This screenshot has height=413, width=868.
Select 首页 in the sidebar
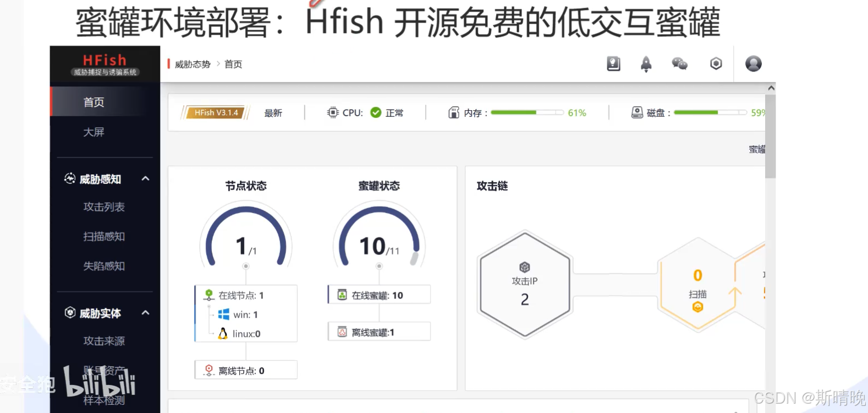tap(105, 102)
